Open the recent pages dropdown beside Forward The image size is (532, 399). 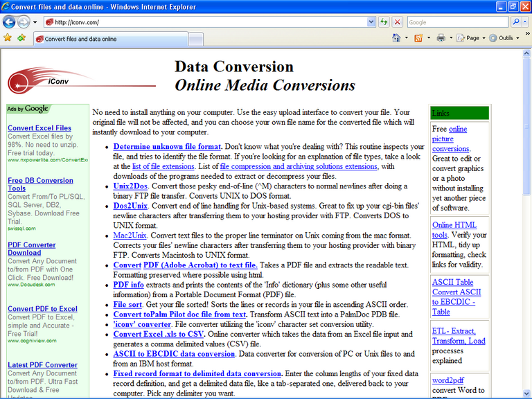pos(35,22)
